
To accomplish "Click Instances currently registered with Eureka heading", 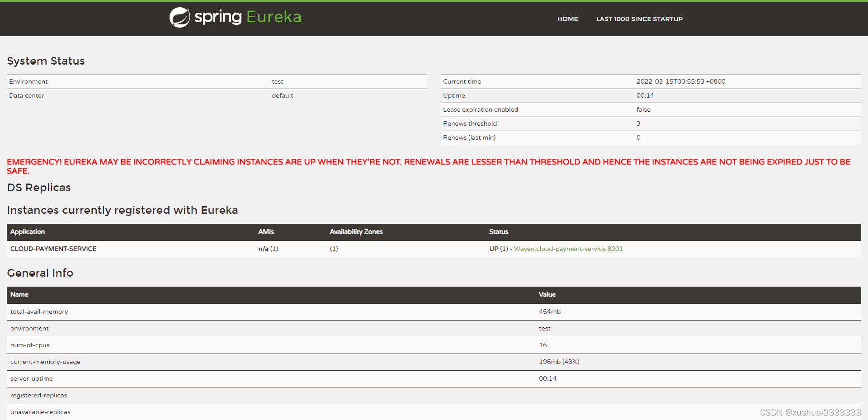I will 122,210.
